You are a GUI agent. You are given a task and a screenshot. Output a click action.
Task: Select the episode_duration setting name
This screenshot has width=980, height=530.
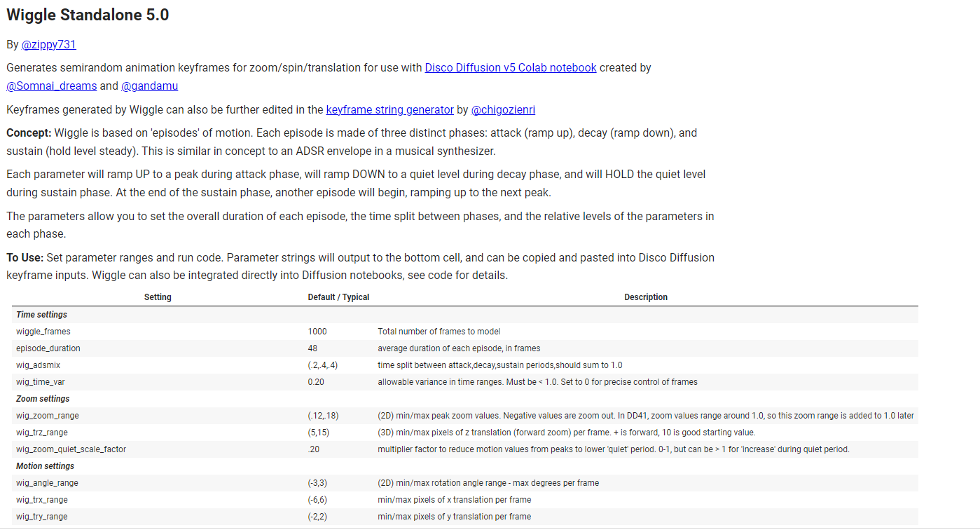pos(48,348)
